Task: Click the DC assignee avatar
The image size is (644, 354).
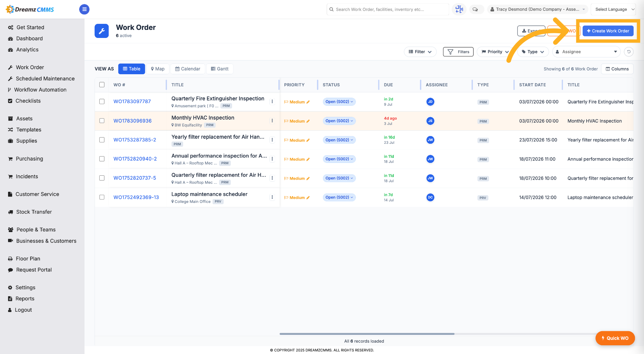Action: 430,197
